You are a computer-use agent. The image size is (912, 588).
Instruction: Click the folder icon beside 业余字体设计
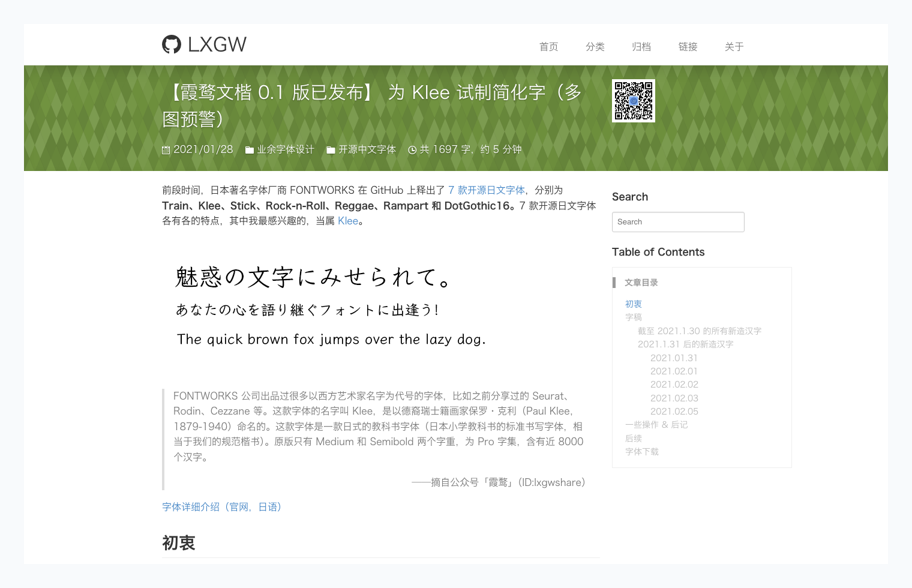[x=250, y=150]
